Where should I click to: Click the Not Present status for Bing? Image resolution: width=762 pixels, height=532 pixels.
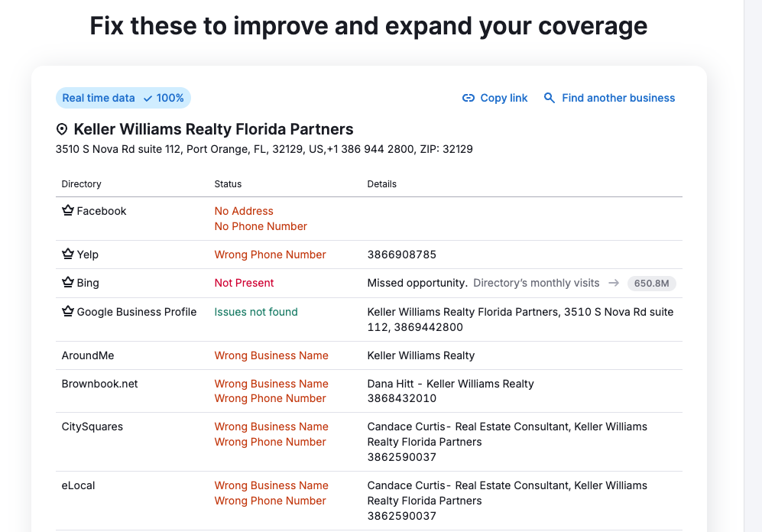click(244, 283)
